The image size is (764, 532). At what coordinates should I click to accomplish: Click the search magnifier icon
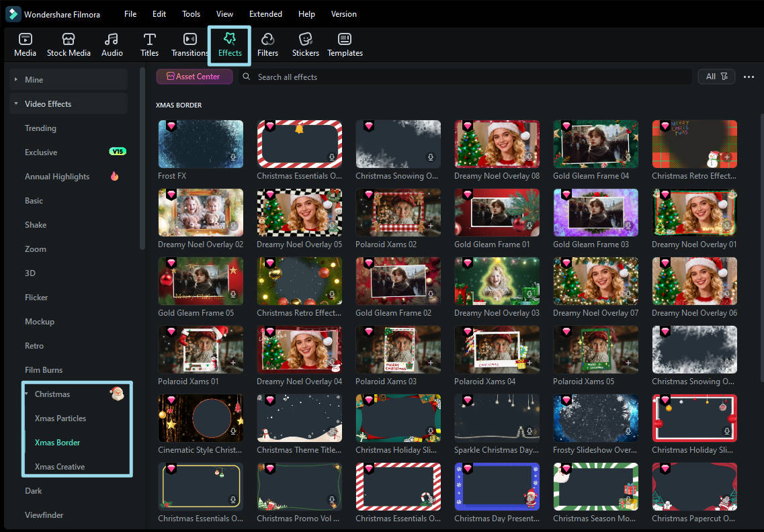247,77
